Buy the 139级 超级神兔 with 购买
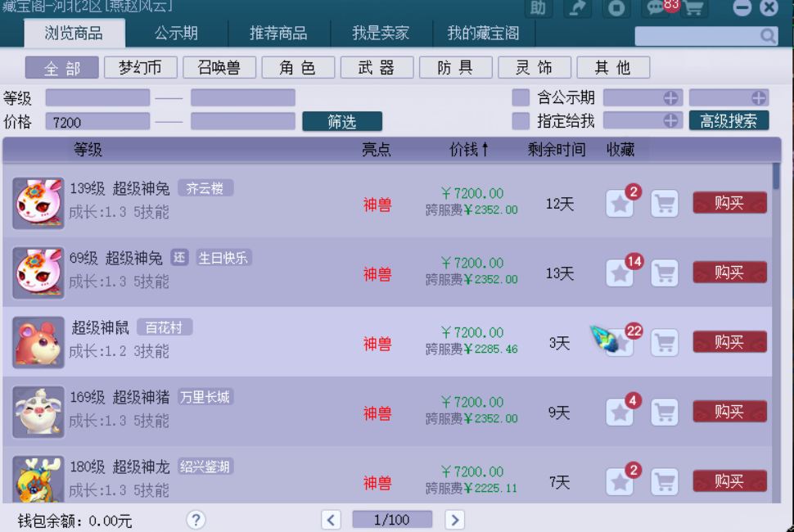 (x=729, y=202)
